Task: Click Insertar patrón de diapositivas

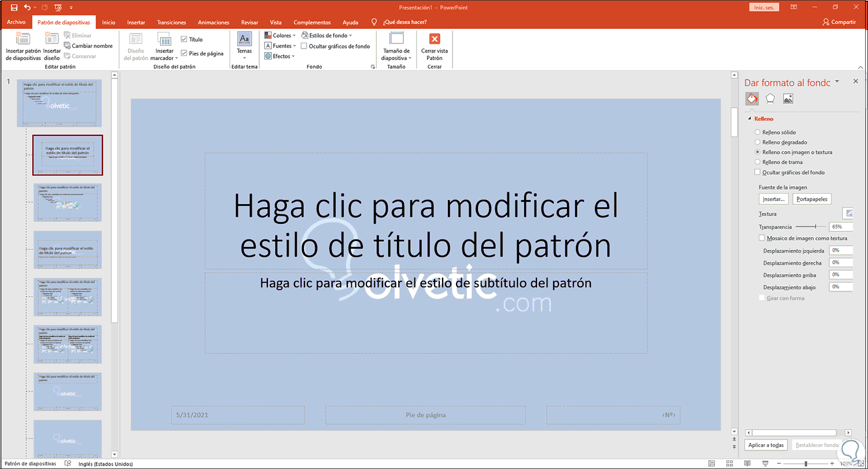Action: [x=23, y=46]
